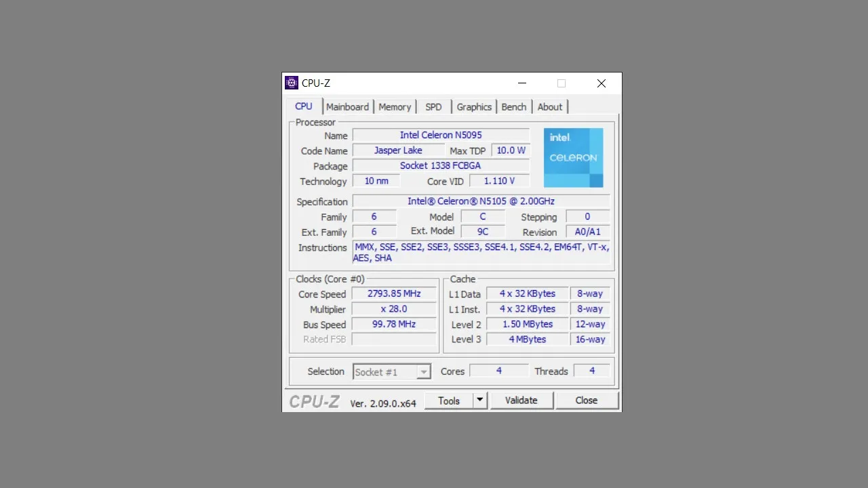The image size is (868, 488).
Task: Click the Validate button
Action: click(521, 400)
